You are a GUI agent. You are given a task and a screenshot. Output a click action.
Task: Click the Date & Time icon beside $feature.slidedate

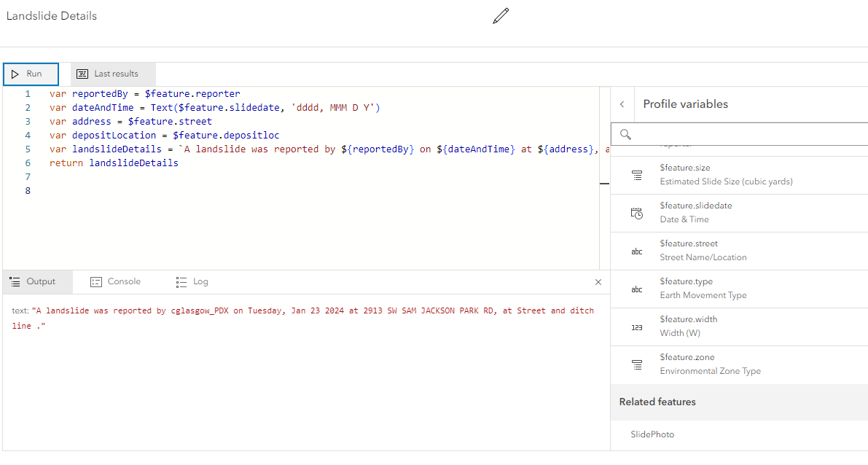pos(636,212)
